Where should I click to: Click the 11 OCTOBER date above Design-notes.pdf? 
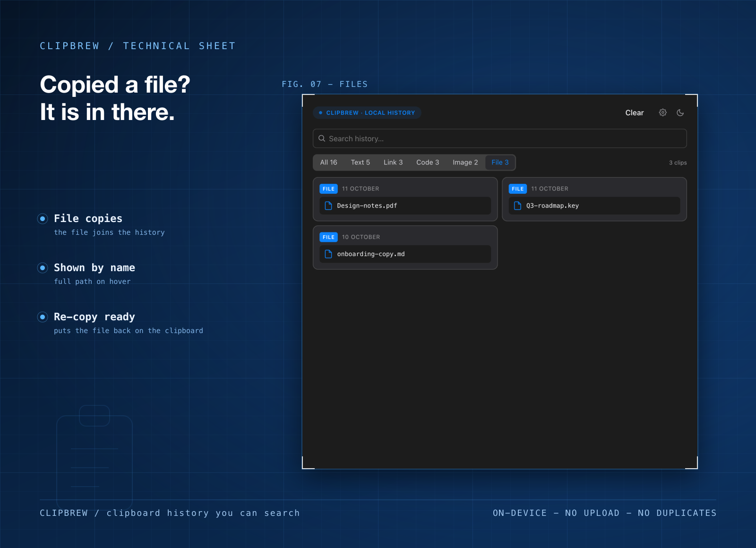361,189
